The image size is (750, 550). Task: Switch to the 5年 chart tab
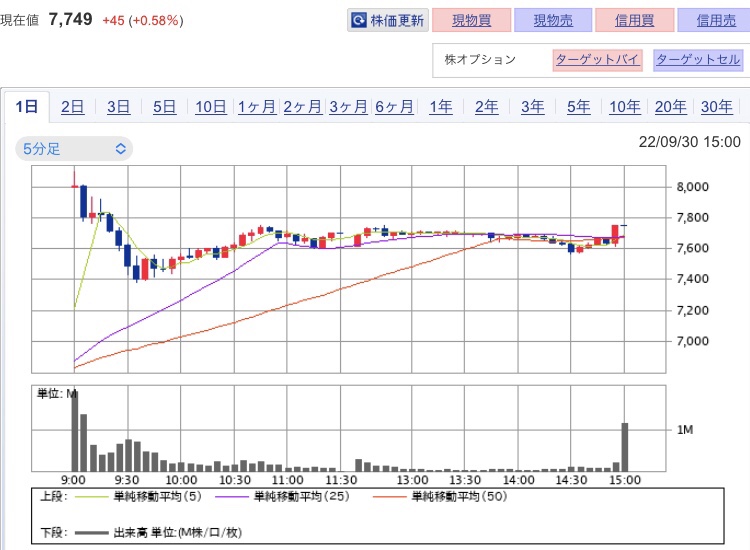tap(578, 106)
